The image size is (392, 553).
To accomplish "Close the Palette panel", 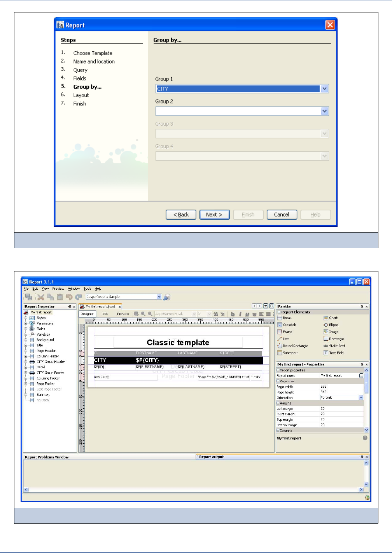I will click(367, 306).
